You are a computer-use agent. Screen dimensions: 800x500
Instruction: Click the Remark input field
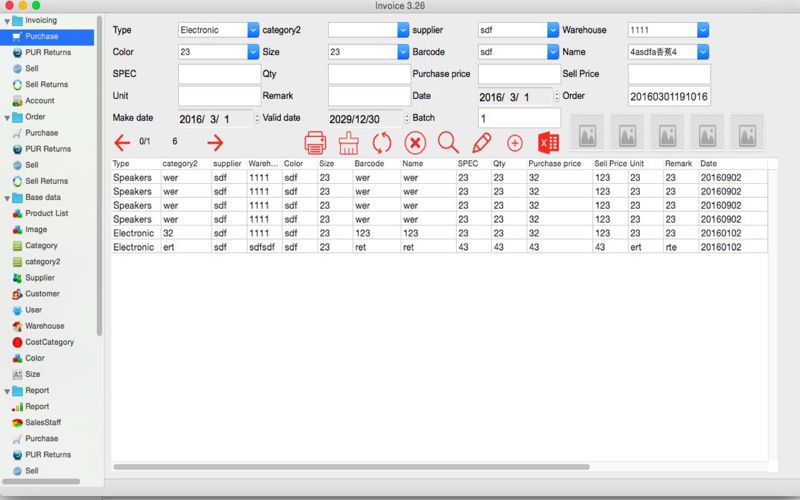pyautogui.click(x=369, y=96)
